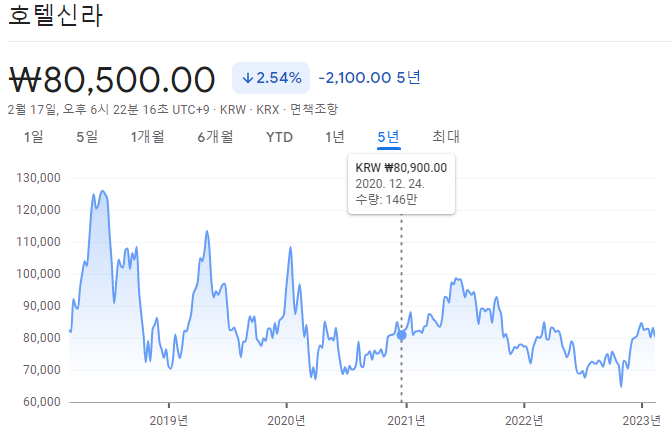
Task: Click the 60,000 y-axis label
Action: tap(42, 402)
